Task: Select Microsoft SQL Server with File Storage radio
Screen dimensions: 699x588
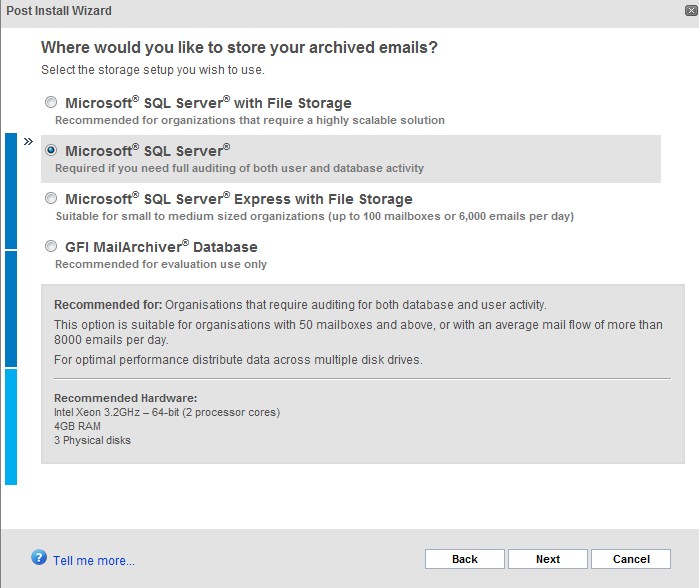Action: point(51,103)
